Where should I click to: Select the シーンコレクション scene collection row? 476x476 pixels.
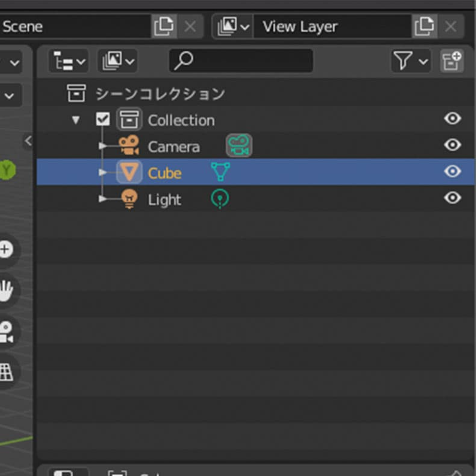pos(160,94)
